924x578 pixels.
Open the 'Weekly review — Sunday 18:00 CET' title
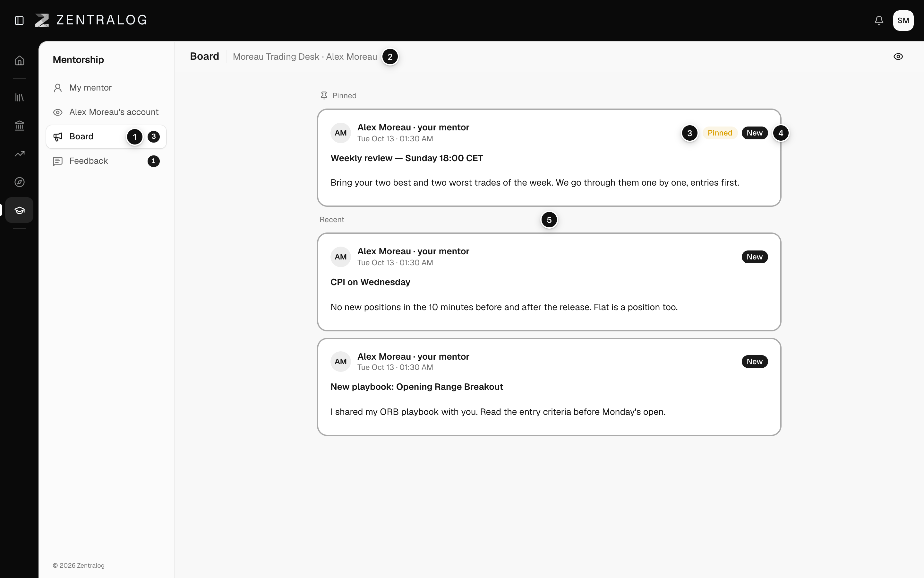[x=406, y=158]
